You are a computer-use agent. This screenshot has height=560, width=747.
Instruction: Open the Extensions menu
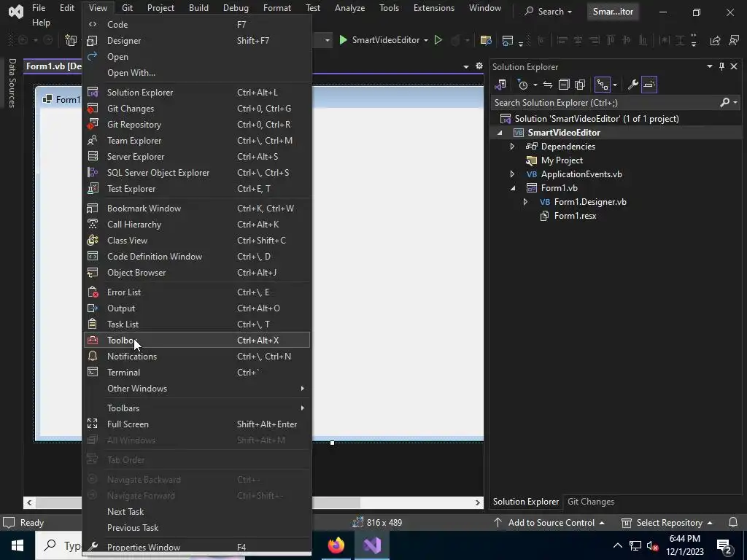(433, 8)
